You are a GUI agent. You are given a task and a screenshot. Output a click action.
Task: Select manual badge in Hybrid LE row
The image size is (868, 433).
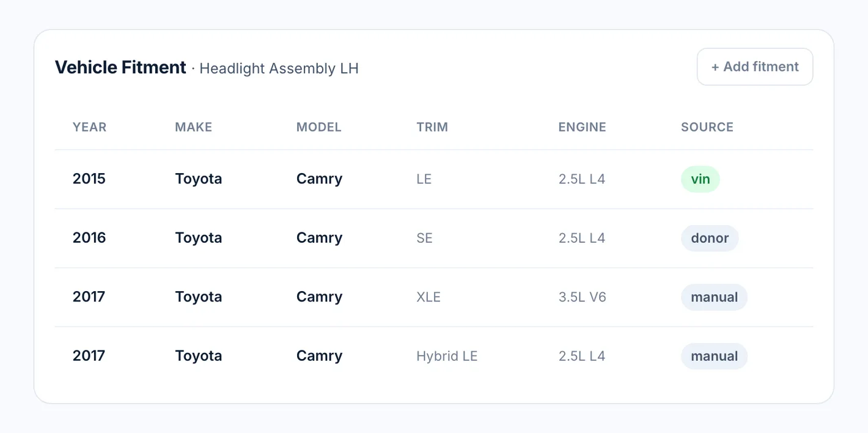coord(714,356)
